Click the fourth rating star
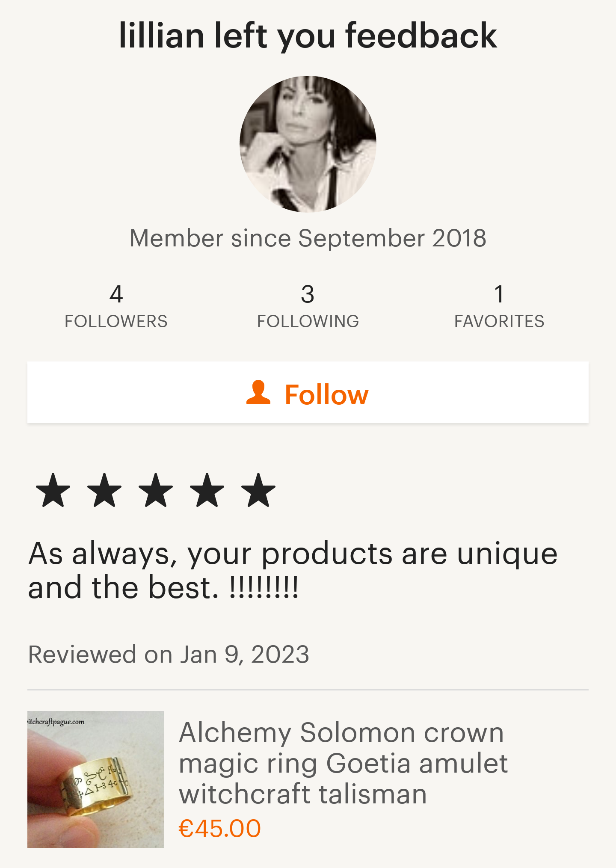Image resolution: width=616 pixels, height=868 pixels. [x=207, y=490]
